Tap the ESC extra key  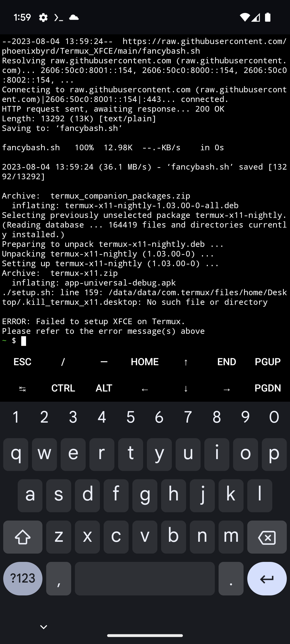coord(23,362)
